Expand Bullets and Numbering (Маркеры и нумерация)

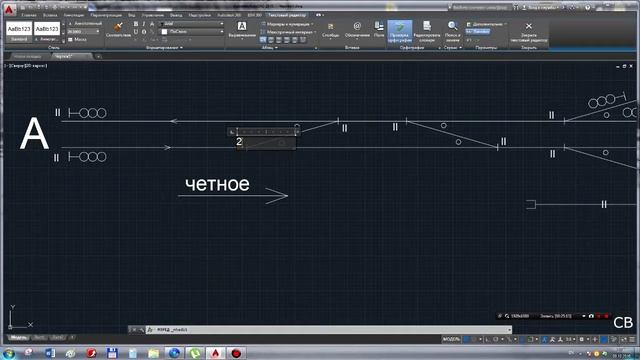(287, 24)
